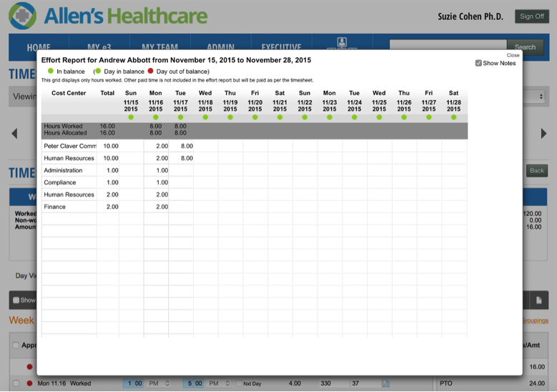Open the HOME menu tab
The height and width of the screenshot is (392, 557).
39,48
